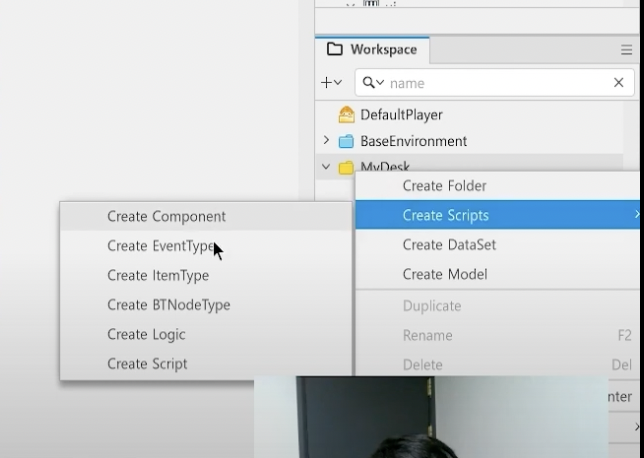Click Create Script in the submenu
Viewport: 644px width, 458px height.
coord(206,364)
